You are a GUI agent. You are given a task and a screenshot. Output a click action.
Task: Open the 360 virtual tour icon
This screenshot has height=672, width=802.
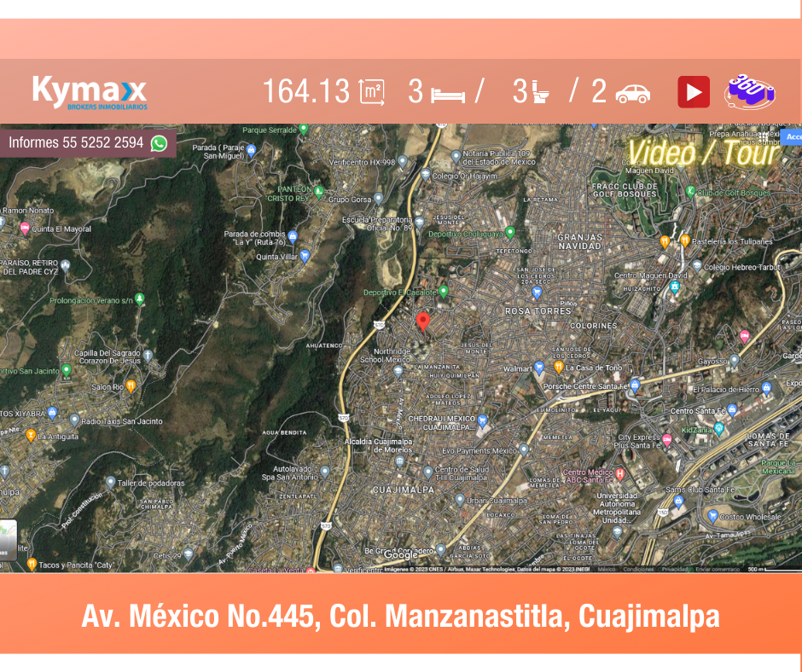(749, 92)
